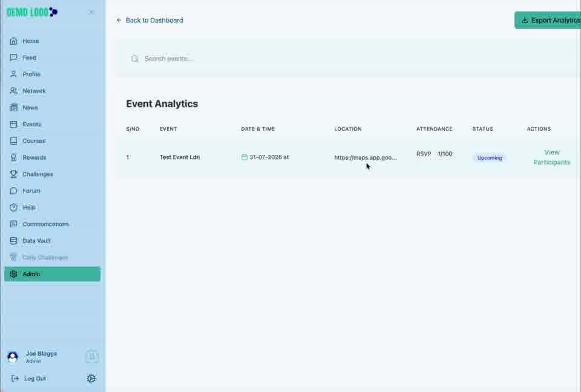Navigate to Network section
The width and height of the screenshot is (581, 392).
tap(52, 91)
